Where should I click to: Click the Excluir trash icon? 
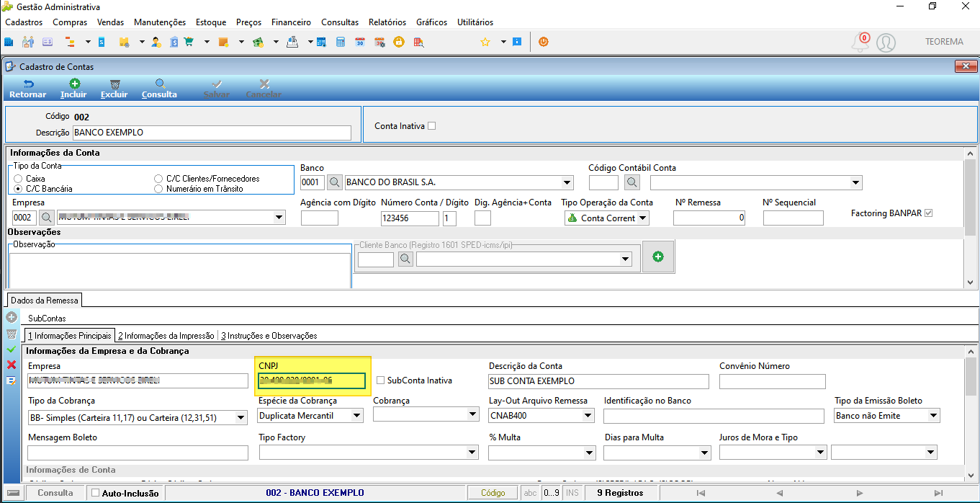click(114, 84)
